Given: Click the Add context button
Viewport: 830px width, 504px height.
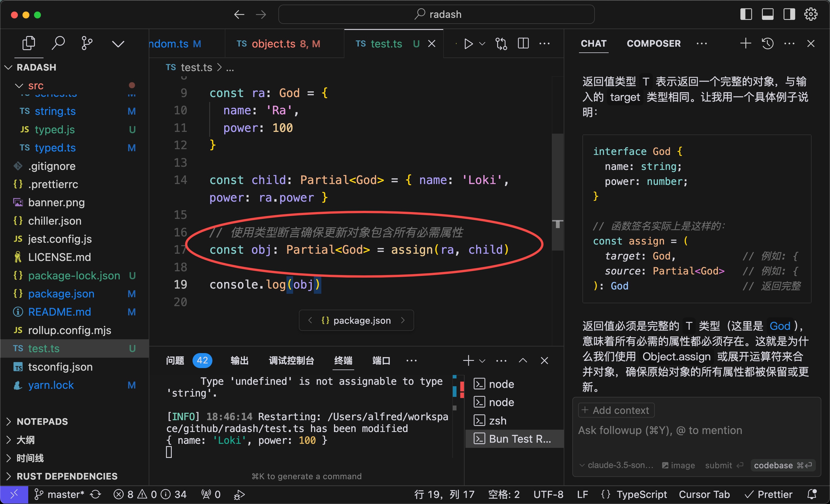Looking at the screenshot, I should tap(616, 410).
